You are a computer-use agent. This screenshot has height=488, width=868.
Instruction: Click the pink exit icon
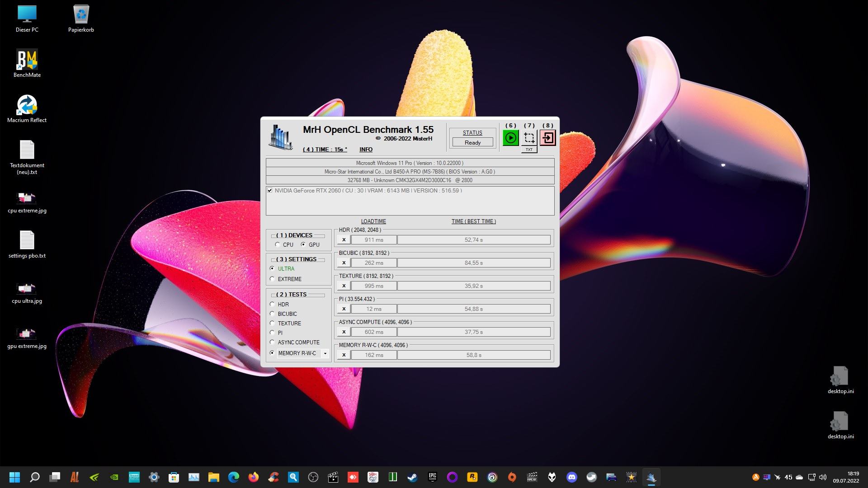point(547,138)
